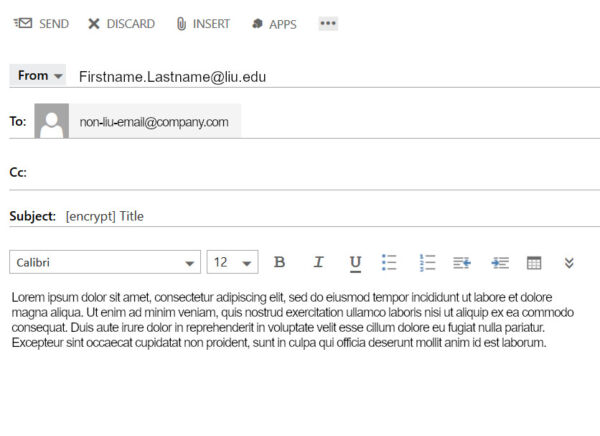Decrease paragraph indent
This screenshot has height=436, width=600.
tap(461, 262)
